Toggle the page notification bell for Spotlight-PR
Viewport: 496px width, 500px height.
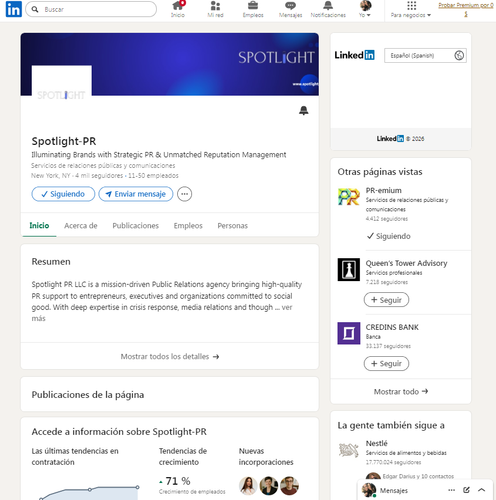[x=303, y=111]
